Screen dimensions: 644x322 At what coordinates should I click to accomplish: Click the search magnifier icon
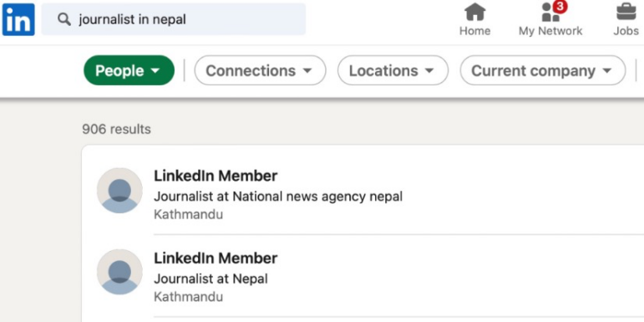coord(64,19)
